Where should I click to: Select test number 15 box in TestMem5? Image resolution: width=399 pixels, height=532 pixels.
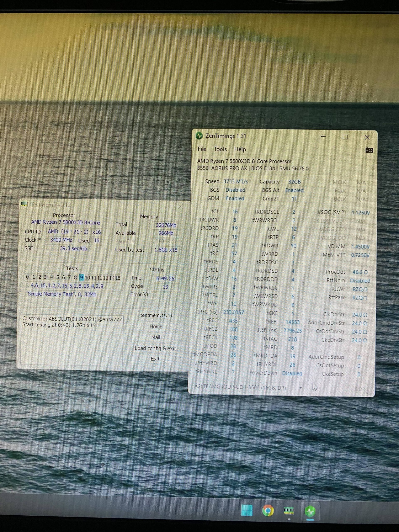118,278
